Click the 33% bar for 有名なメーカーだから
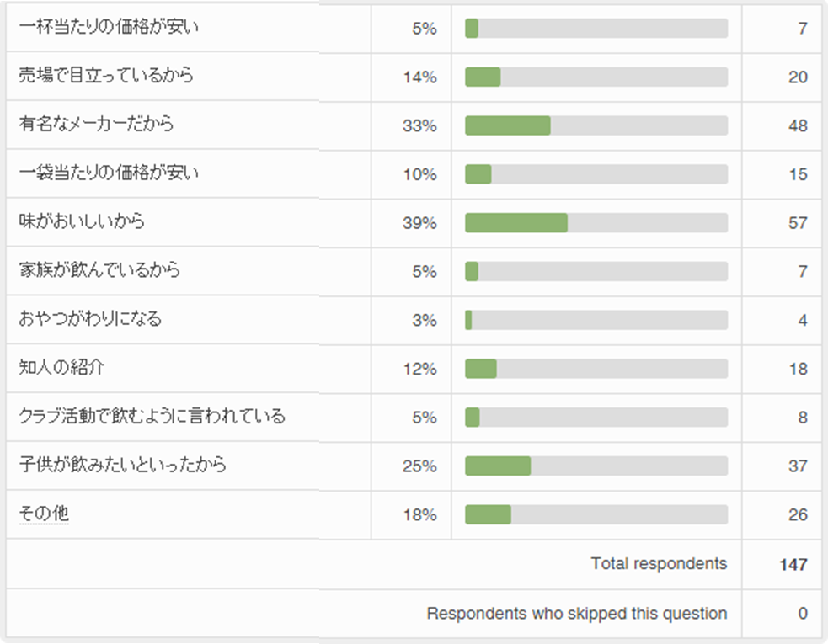 [508, 125]
